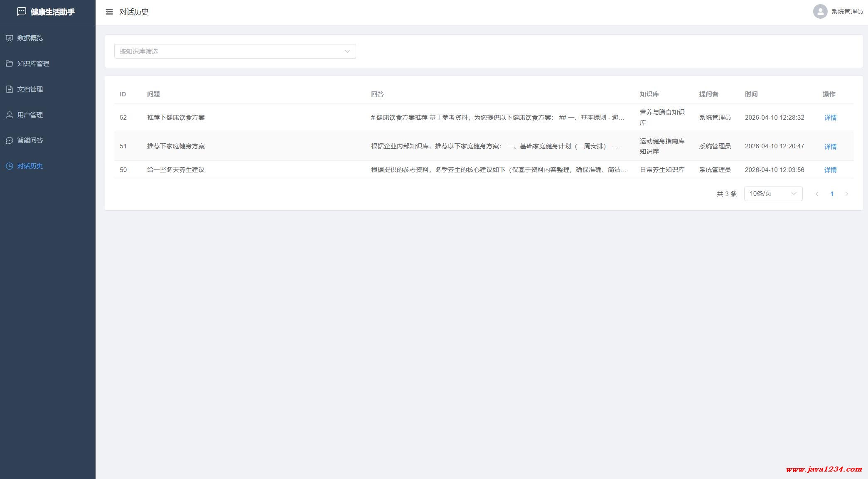Screen dimensions: 868x479
Task: Go to 知识库管理 menu item
Action: 33,64
